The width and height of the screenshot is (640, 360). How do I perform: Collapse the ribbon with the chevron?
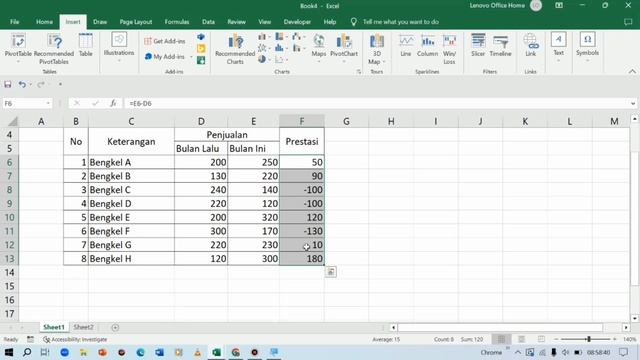pyautogui.click(x=632, y=71)
